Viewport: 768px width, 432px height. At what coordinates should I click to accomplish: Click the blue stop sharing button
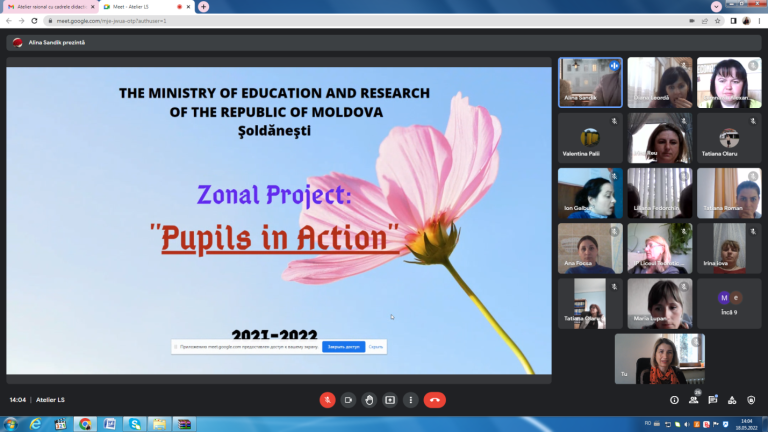[343, 347]
